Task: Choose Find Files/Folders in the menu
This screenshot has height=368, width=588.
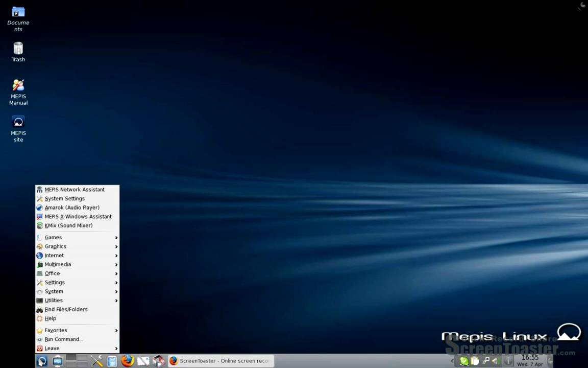Action: click(77, 310)
